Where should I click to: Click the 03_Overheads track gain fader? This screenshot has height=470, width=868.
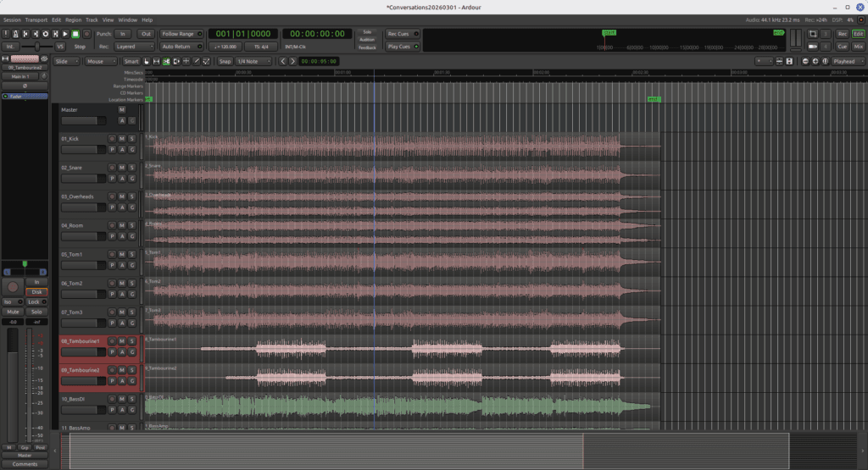[x=85, y=207]
